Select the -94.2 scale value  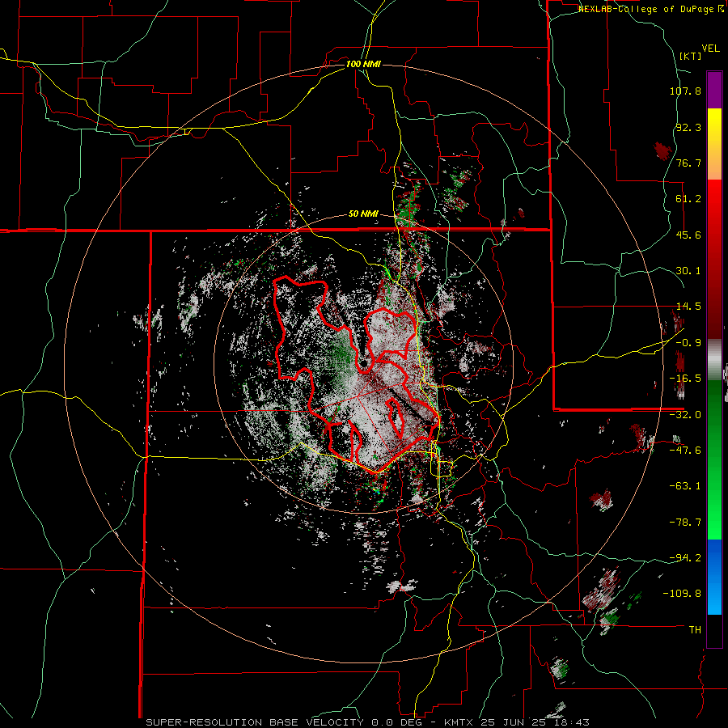[685, 557]
